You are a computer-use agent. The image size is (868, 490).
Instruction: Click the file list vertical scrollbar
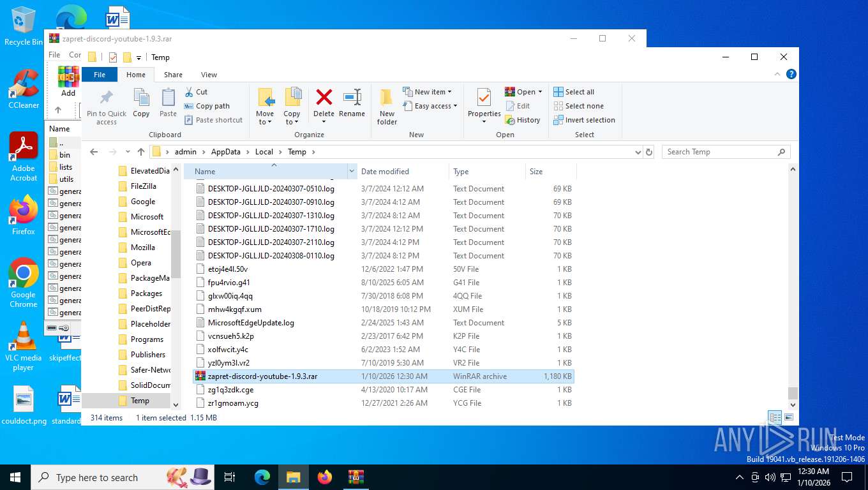tap(793, 393)
